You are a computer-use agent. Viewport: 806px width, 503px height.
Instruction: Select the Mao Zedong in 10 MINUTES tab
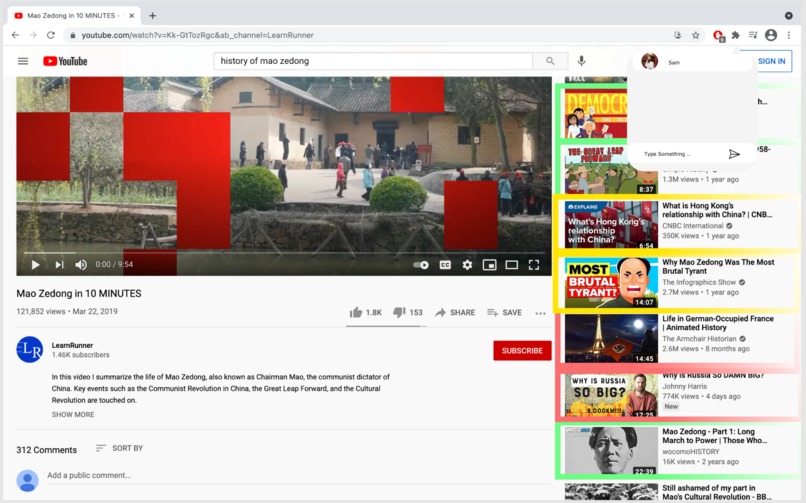(x=74, y=15)
